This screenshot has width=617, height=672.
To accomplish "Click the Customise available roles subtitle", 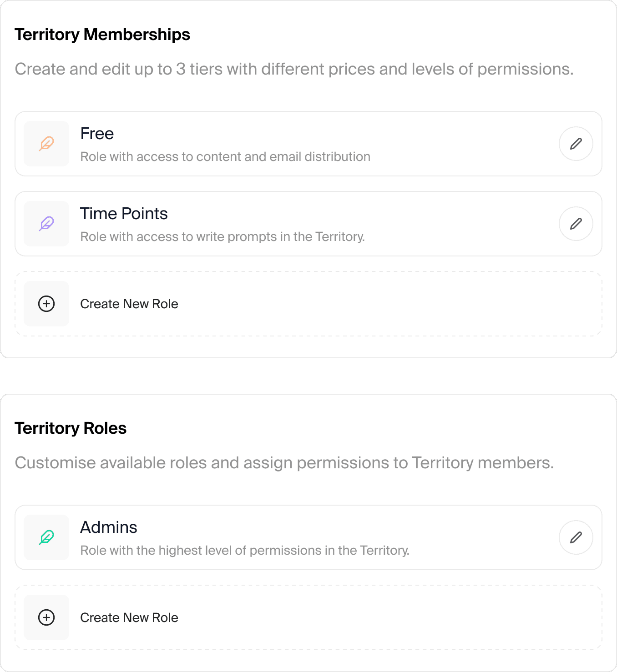I will click(284, 463).
